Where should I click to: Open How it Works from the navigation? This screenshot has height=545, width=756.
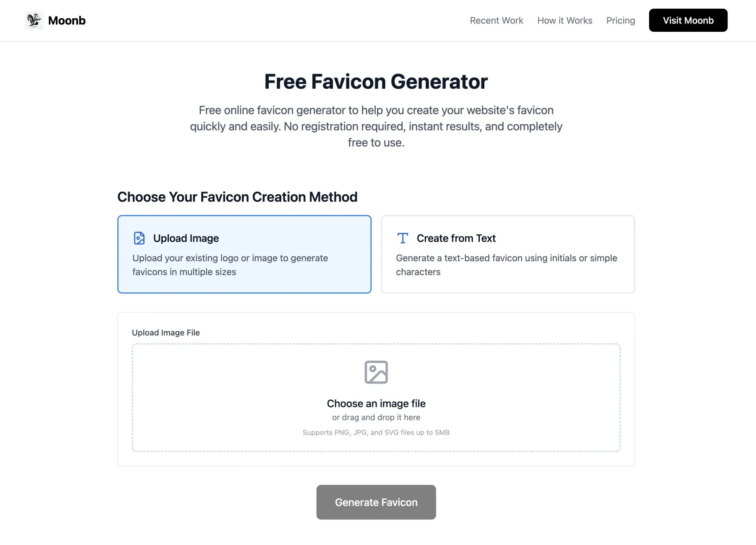[x=564, y=20]
